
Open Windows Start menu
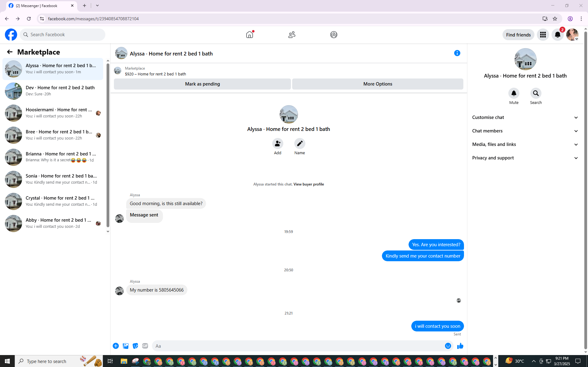coord(7,361)
